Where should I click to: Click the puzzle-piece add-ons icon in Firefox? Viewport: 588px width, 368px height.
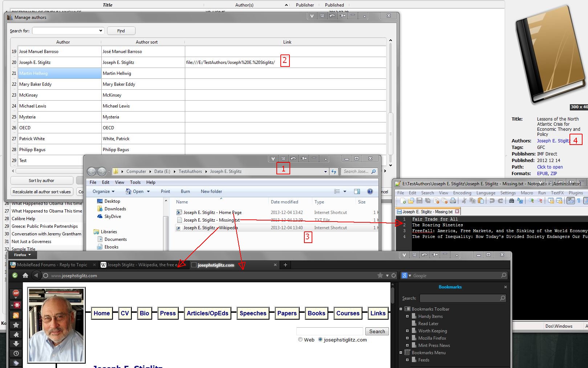(16, 335)
